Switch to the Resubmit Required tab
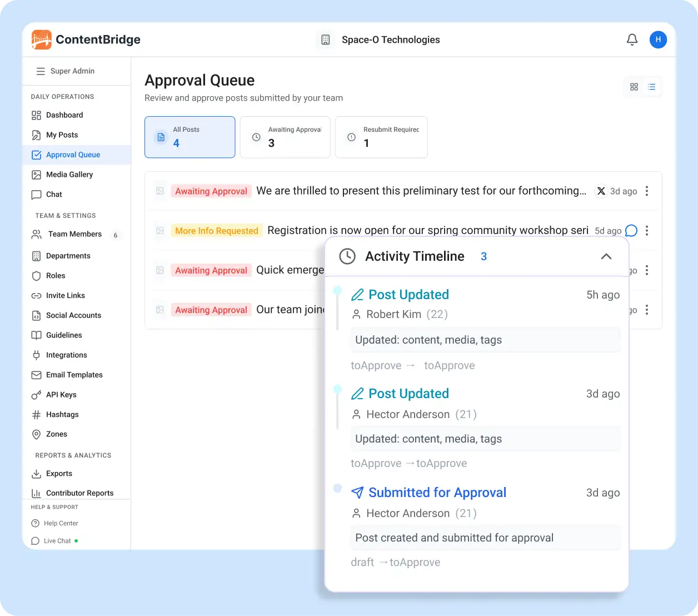This screenshot has height=616, width=698. point(381,137)
